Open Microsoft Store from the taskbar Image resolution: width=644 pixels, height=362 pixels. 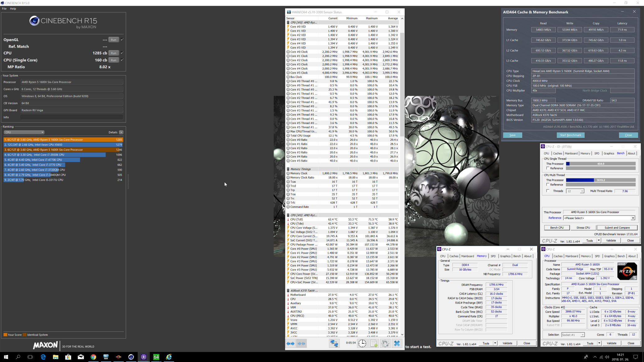coord(68,357)
